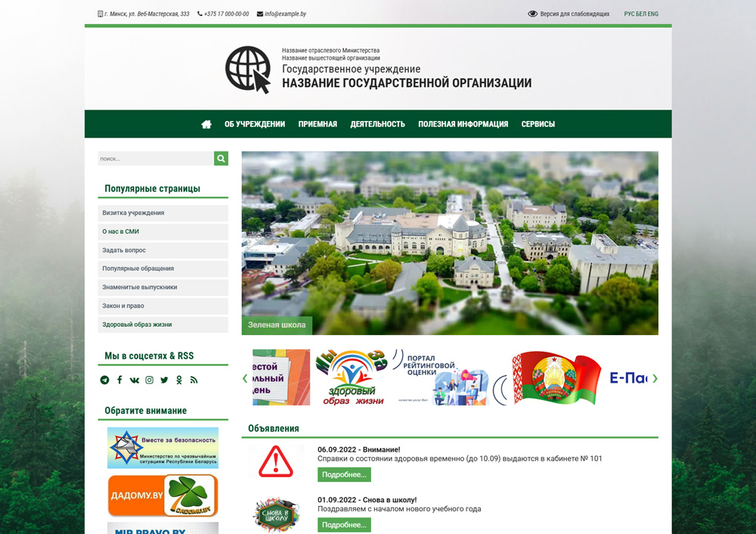
Task: Click "Подробнее..." under the 06.09.2022 announcement
Action: [x=344, y=474]
